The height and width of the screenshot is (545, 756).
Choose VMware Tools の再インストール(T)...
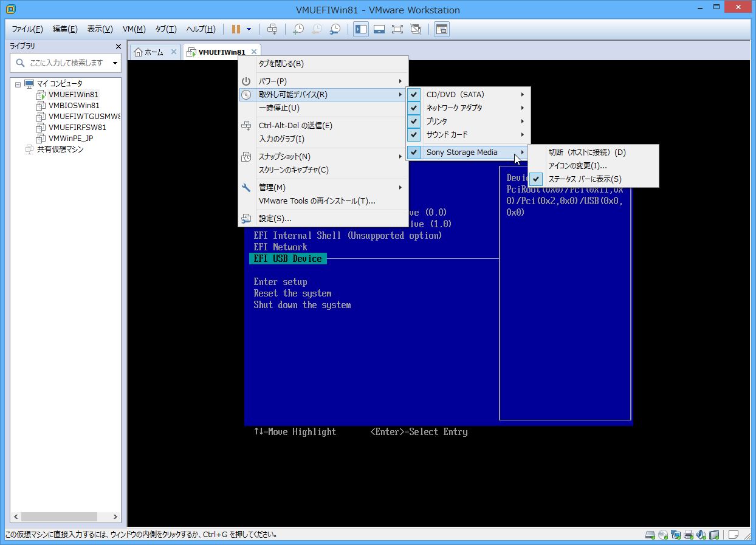pos(323,201)
